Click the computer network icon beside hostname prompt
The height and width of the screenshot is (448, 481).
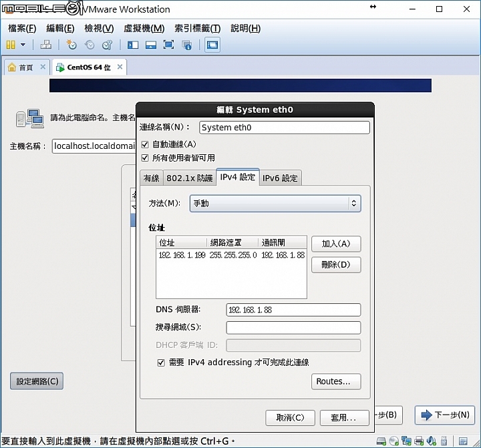click(x=30, y=118)
